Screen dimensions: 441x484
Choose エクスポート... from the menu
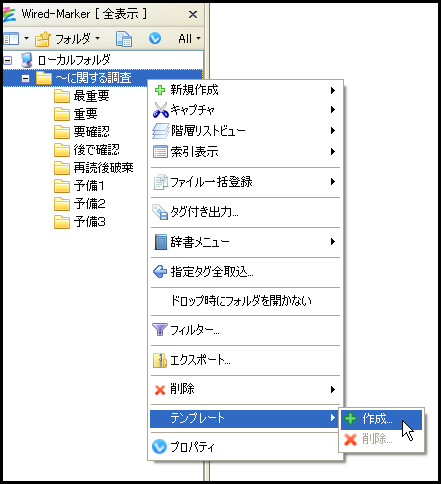[x=245, y=360]
